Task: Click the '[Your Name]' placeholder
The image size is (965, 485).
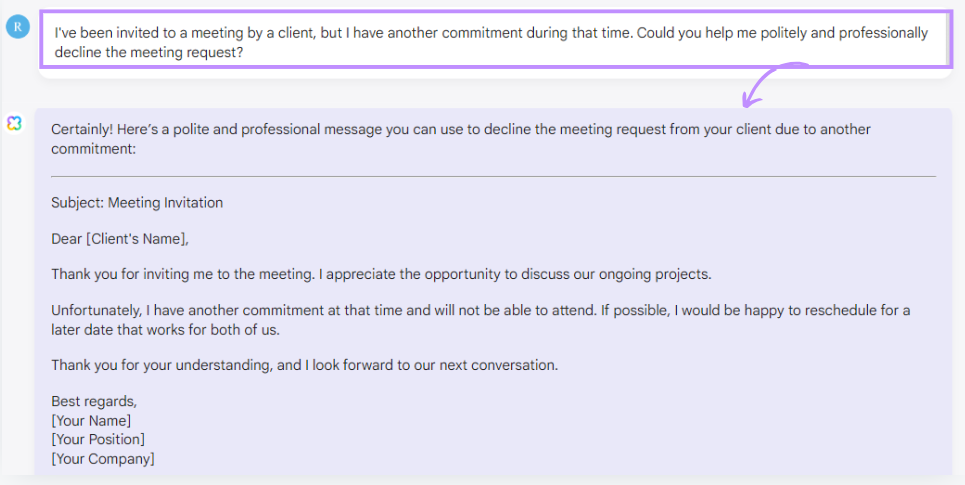Action: 91,420
